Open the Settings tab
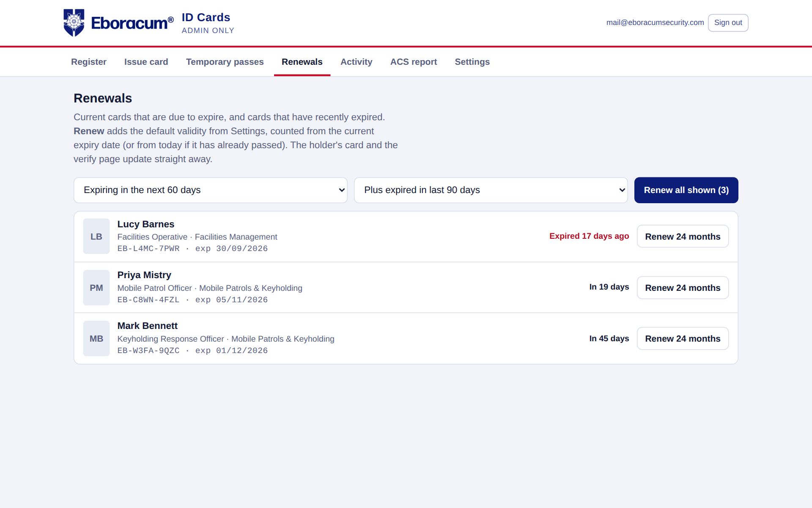The image size is (812, 508). tap(472, 62)
